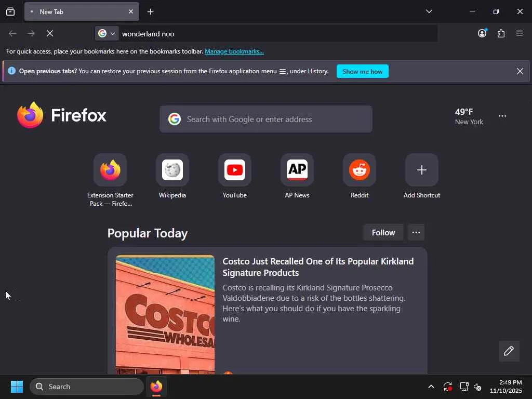Open the Popular Today three-dot menu
The image size is (532, 399).
[x=416, y=232]
